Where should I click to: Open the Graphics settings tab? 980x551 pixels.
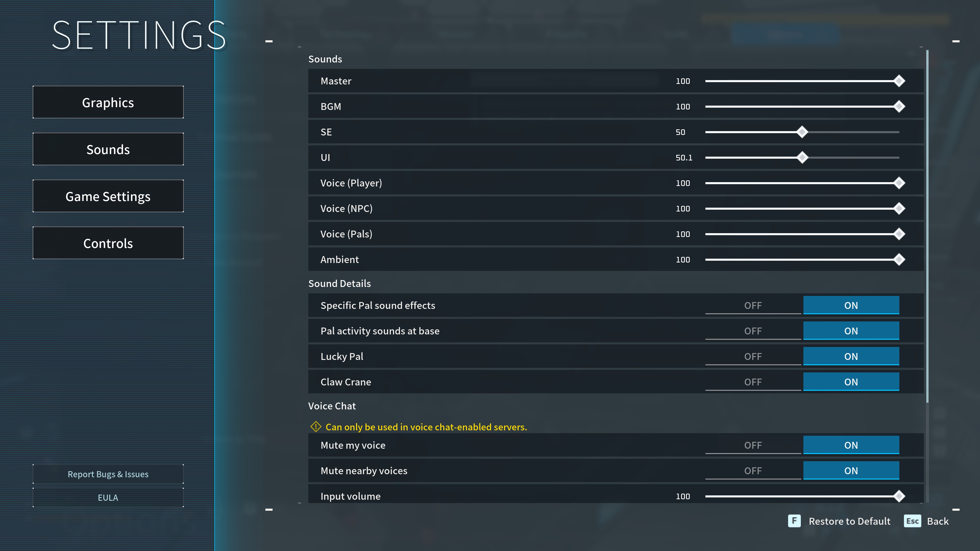(x=108, y=102)
